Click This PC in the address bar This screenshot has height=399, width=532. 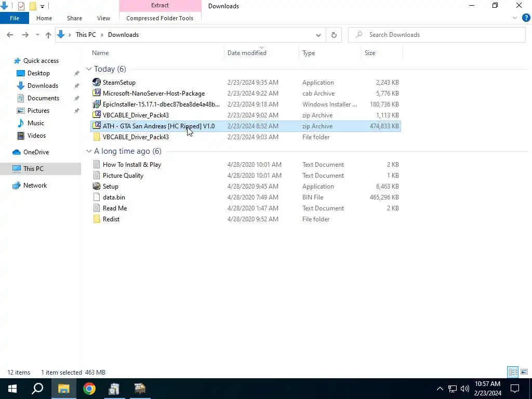(x=86, y=35)
